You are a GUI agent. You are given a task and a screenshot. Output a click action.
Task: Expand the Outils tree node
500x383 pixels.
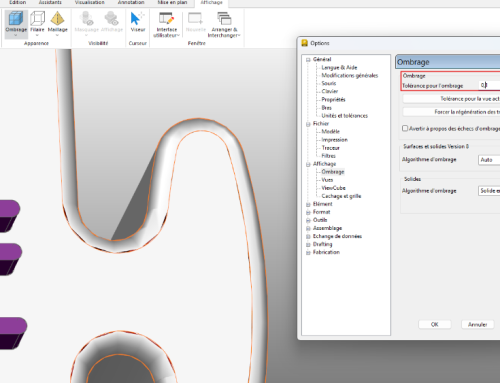point(308,220)
